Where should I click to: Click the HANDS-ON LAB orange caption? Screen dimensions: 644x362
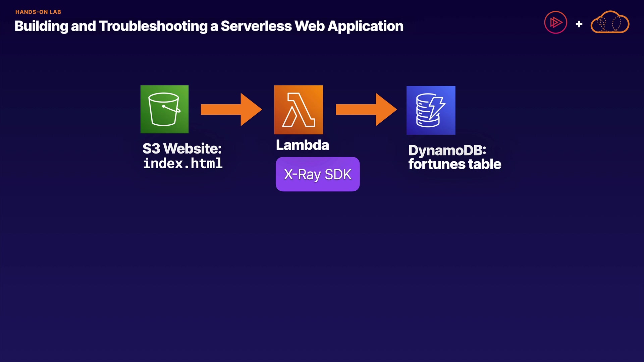(38, 12)
